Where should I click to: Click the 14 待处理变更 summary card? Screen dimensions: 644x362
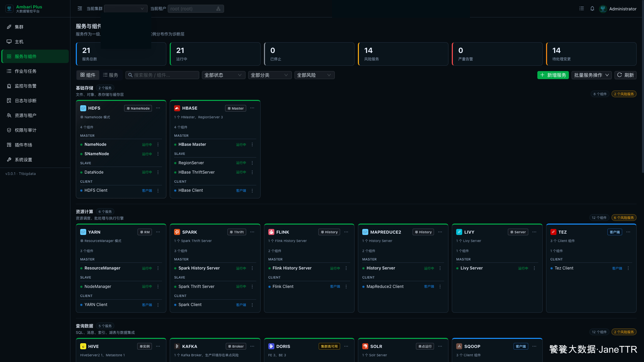[x=591, y=54]
